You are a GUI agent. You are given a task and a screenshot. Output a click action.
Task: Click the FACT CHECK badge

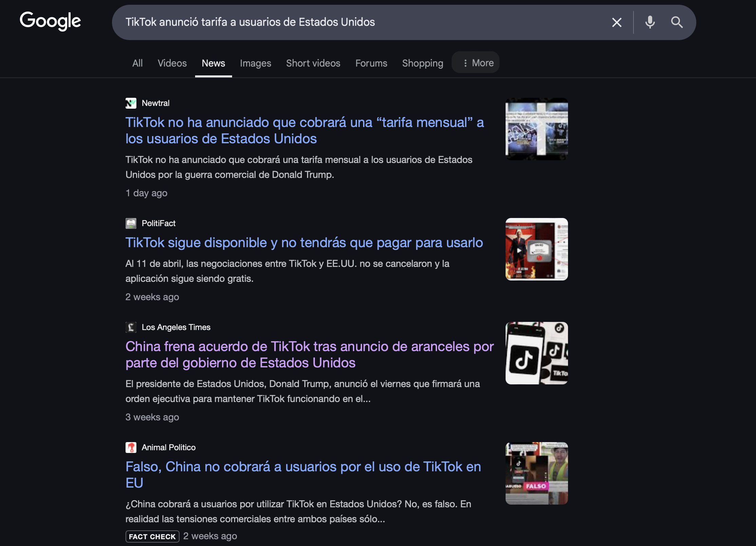[x=152, y=536]
